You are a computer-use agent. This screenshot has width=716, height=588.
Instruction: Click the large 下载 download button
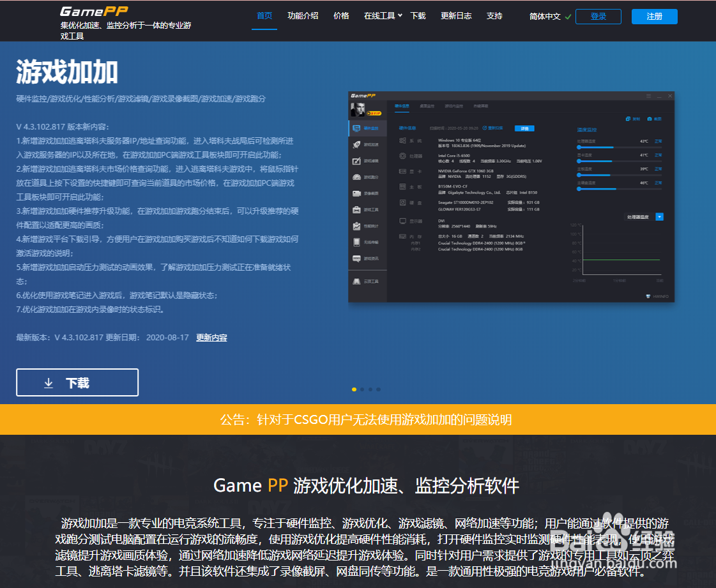(x=77, y=382)
